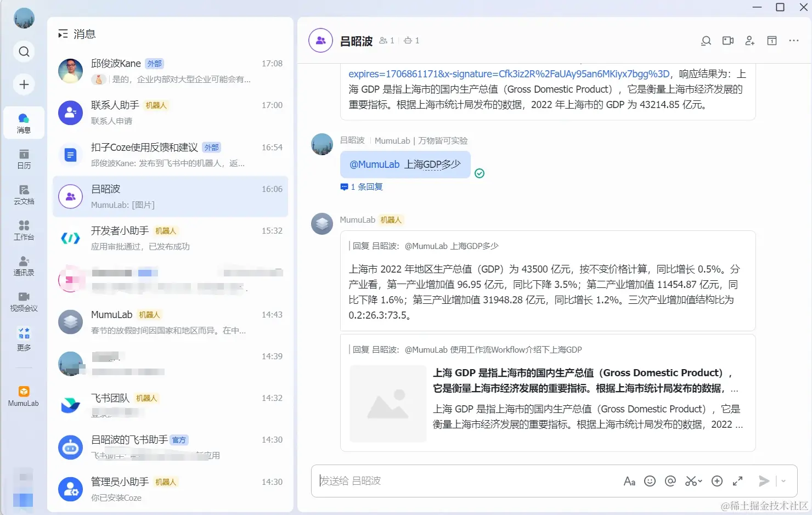Click the @ mention icon

click(670, 481)
